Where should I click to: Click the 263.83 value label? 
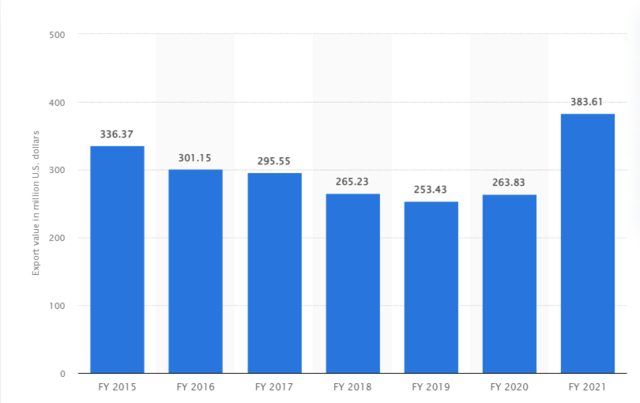tap(509, 183)
